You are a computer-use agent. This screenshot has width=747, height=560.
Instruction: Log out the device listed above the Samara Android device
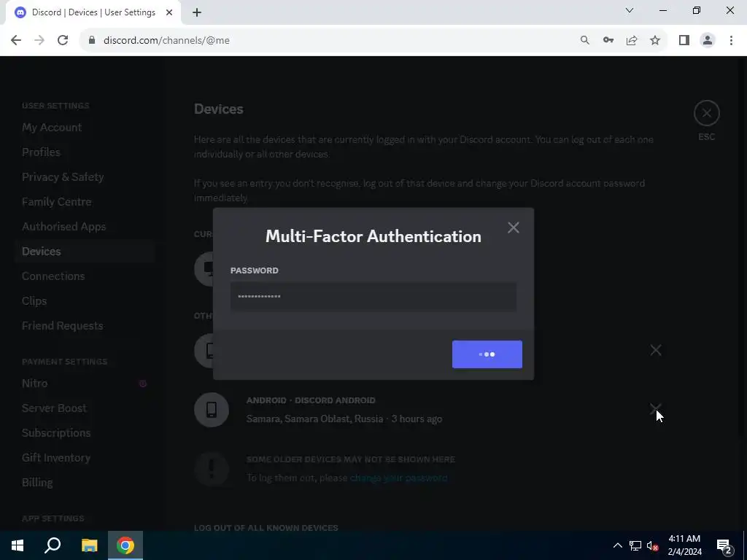(656, 350)
